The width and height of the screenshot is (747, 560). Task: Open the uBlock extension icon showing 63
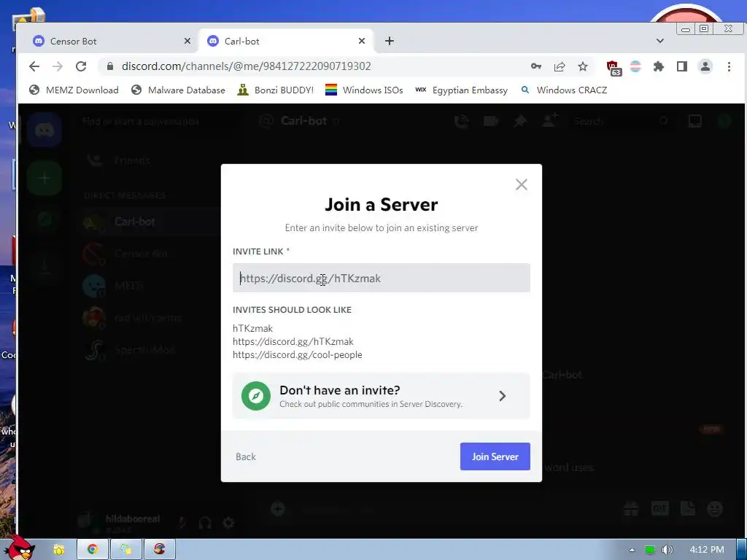coord(614,68)
